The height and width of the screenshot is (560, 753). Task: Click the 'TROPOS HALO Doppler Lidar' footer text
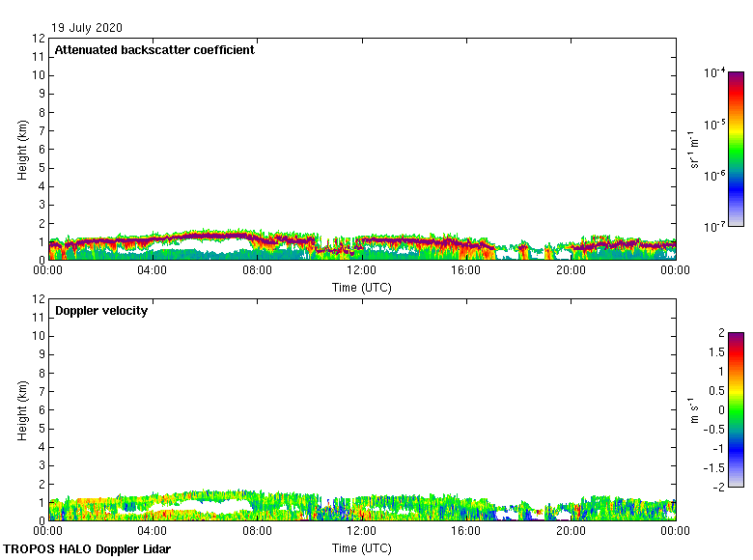pos(87,549)
